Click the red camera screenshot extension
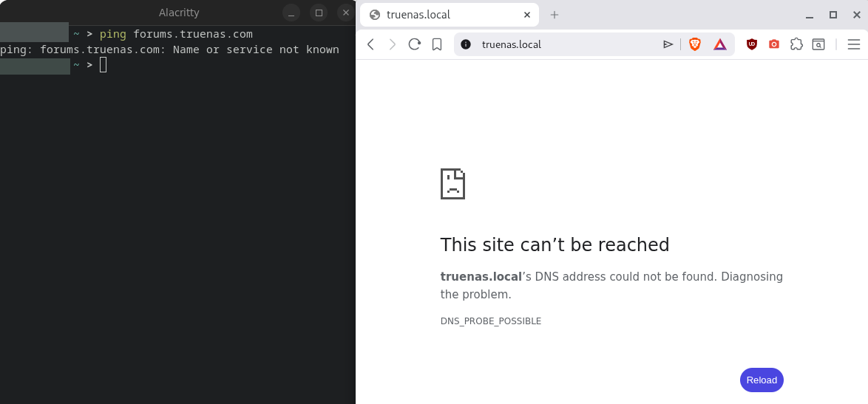The image size is (868, 404). [774, 44]
